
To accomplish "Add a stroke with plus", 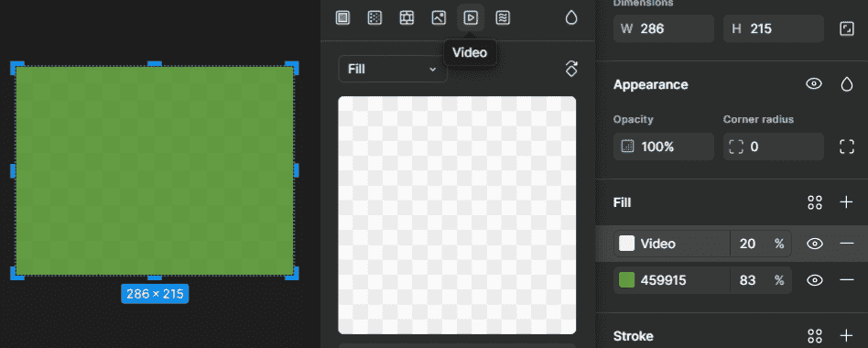I will [846, 336].
